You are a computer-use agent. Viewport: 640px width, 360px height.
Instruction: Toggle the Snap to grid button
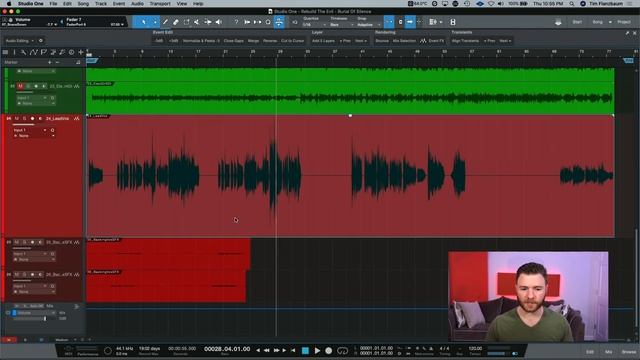click(x=389, y=22)
